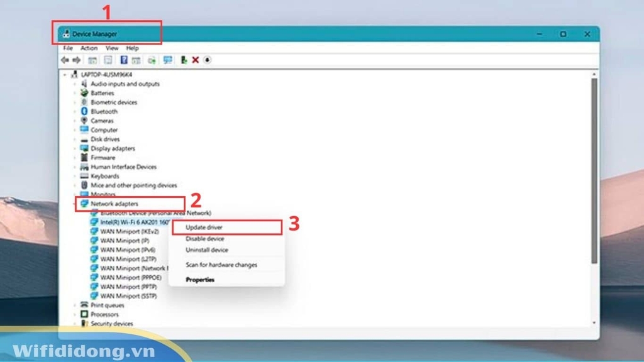The height and width of the screenshot is (362, 644).
Task: Click the Device Manager title bar icon
Action: coord(66,34)
